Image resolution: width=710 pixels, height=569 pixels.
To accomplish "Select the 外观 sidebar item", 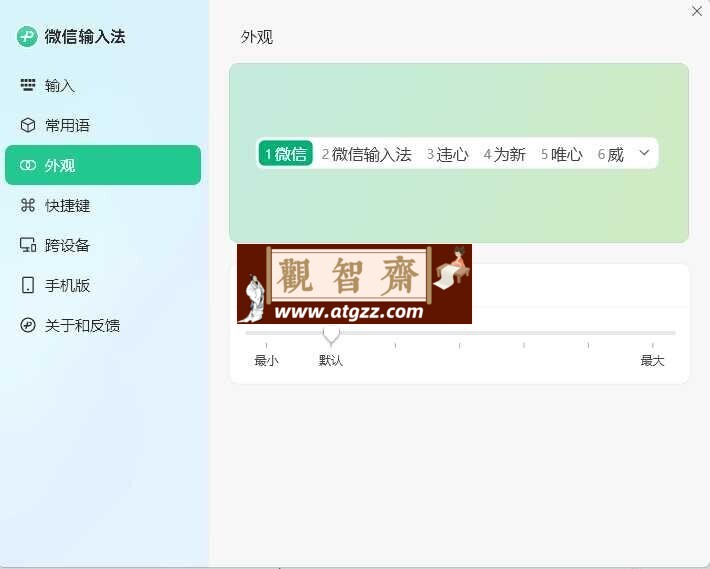I will [x=103, y=165].
